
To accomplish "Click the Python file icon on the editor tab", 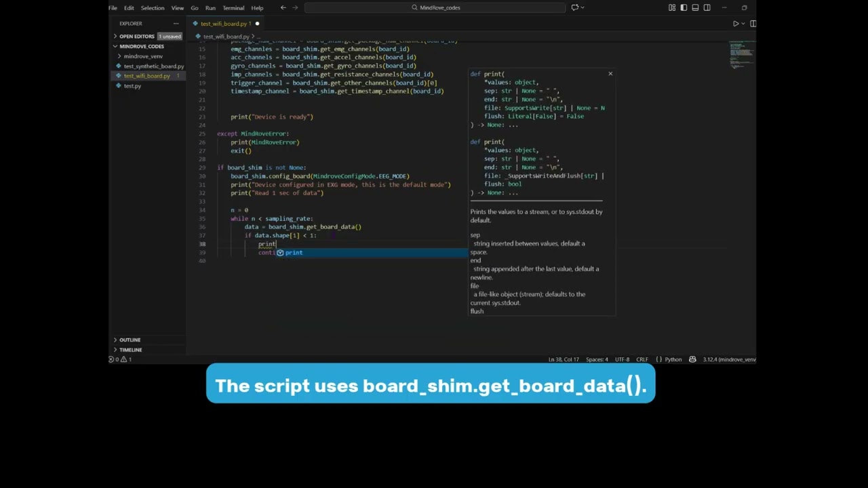I will click(196, 24).
